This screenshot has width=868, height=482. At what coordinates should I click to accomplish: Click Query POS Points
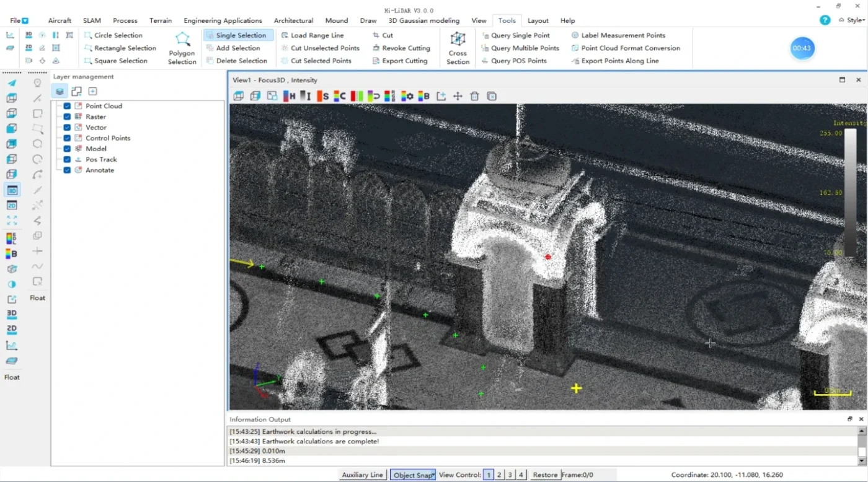pos(514,61)
